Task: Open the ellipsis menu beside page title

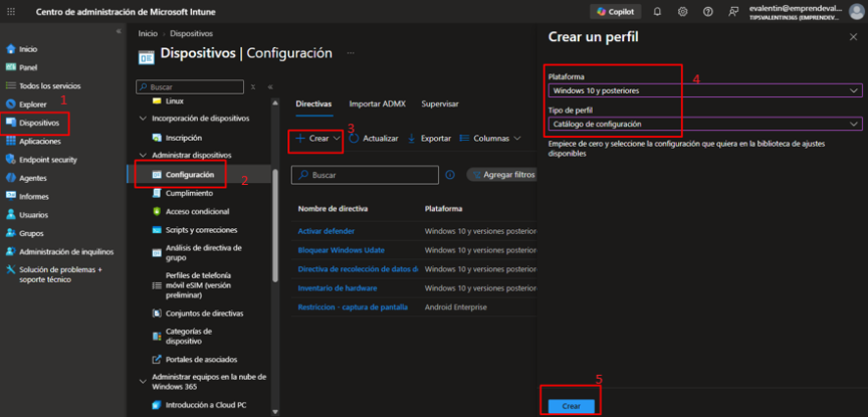Action: pos(351,53)
